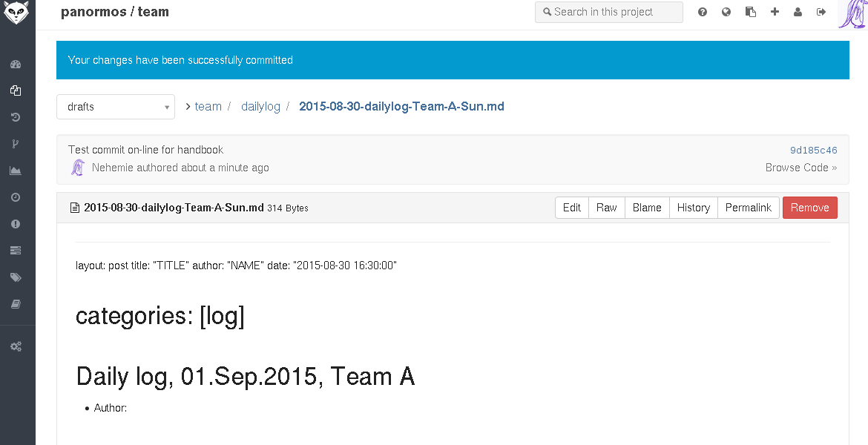Screen dimensions: 868x445
Task: Click the sign out arrow icon
Action: coord(821,12)
